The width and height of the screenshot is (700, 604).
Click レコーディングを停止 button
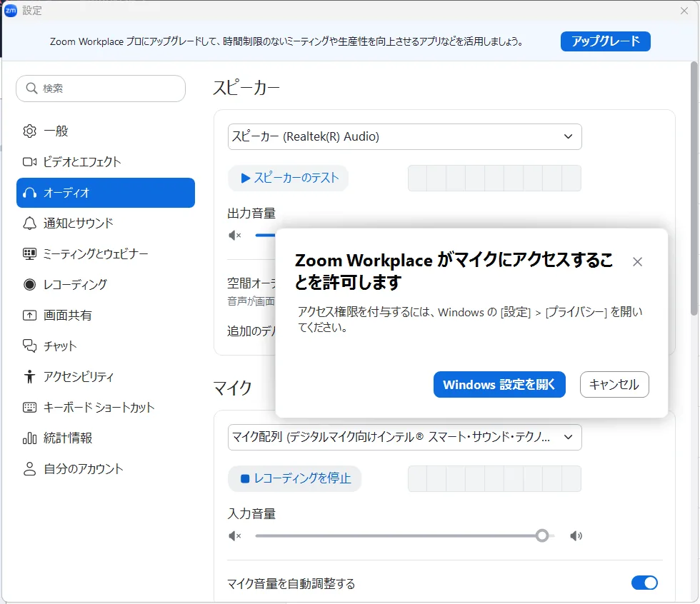(x=294, y=478)
